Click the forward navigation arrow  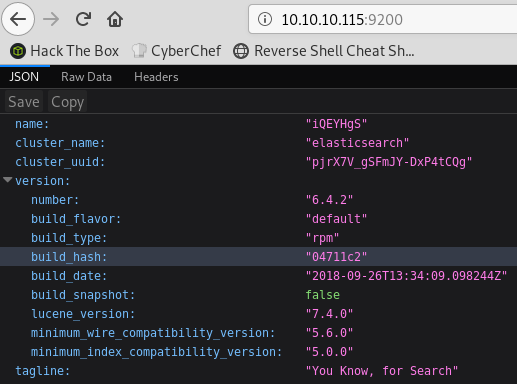tap(51, 19)
